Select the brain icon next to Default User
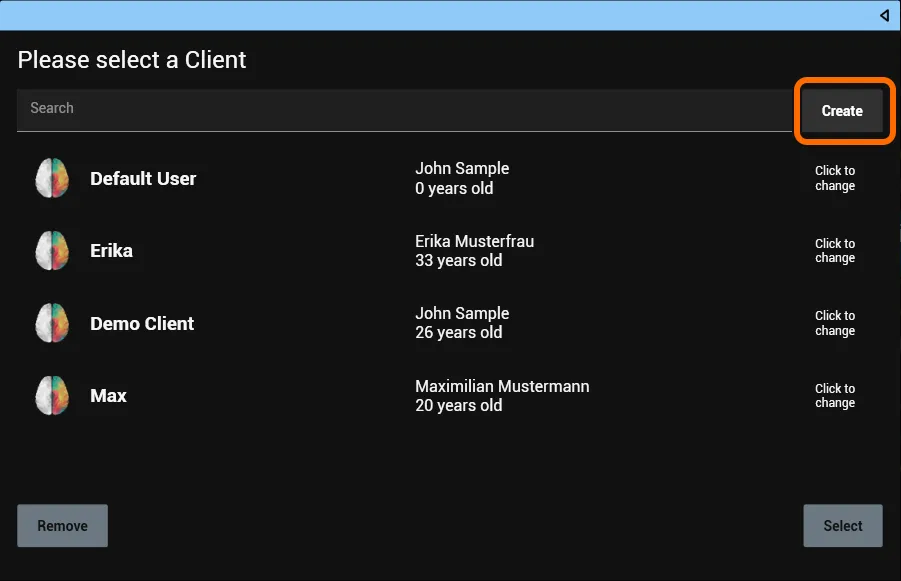Screen dimensions: 901x581 [x=52, y=178]
